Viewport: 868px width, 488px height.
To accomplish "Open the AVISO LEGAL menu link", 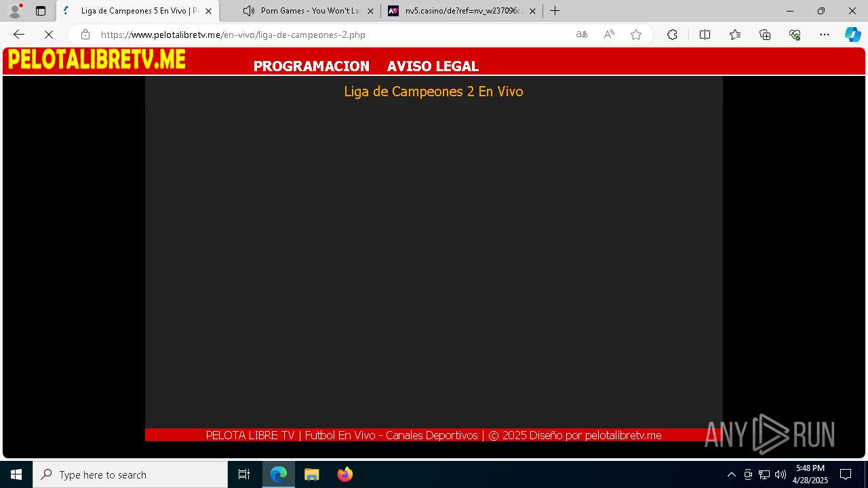I will coord(433,66).
